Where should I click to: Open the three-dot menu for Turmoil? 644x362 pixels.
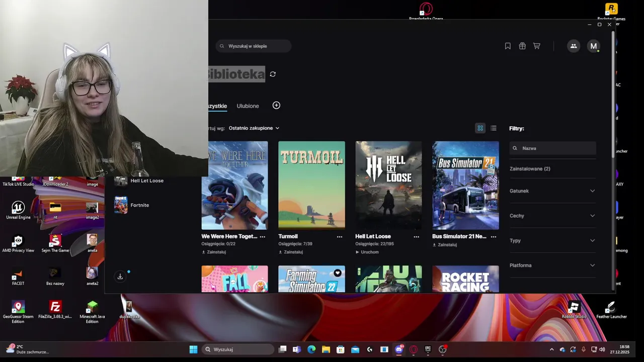click(340, 236)
